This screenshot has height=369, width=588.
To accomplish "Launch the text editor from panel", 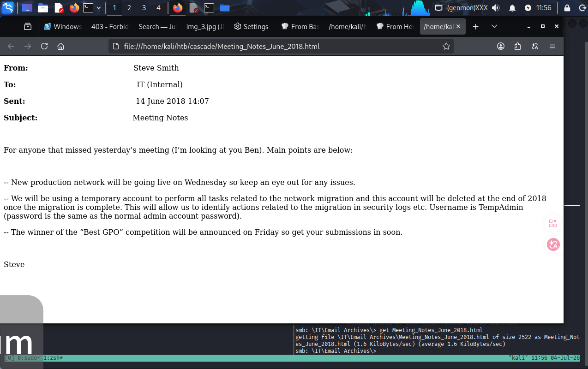I will click(59, 8).
